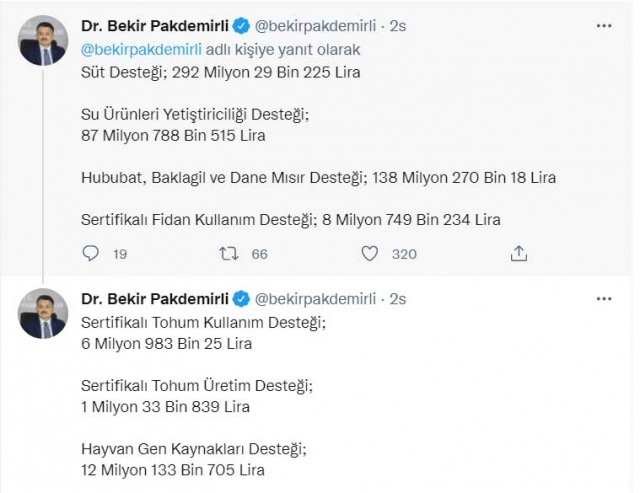Click the reply icon under first tweet
Image resolution: width=640 pixels, height=493 pixels.
coord(90,253)
